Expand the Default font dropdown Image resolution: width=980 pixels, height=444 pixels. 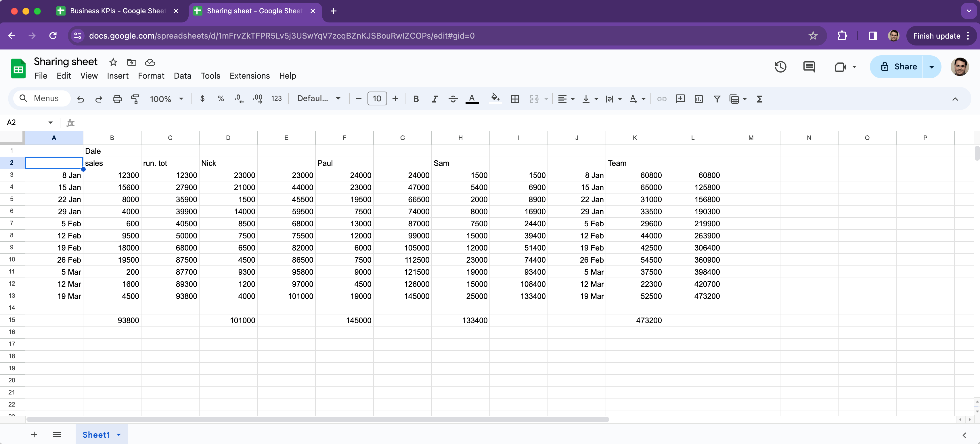tap(318, 99)
